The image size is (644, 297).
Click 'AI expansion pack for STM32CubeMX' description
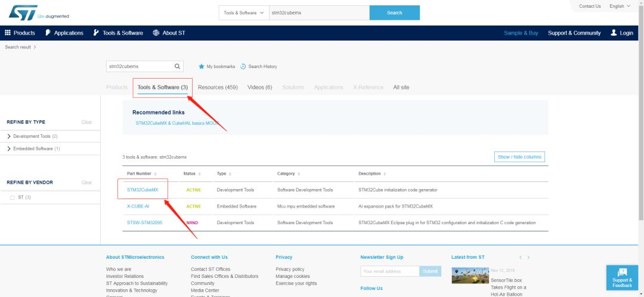click(x=395, y=206)
